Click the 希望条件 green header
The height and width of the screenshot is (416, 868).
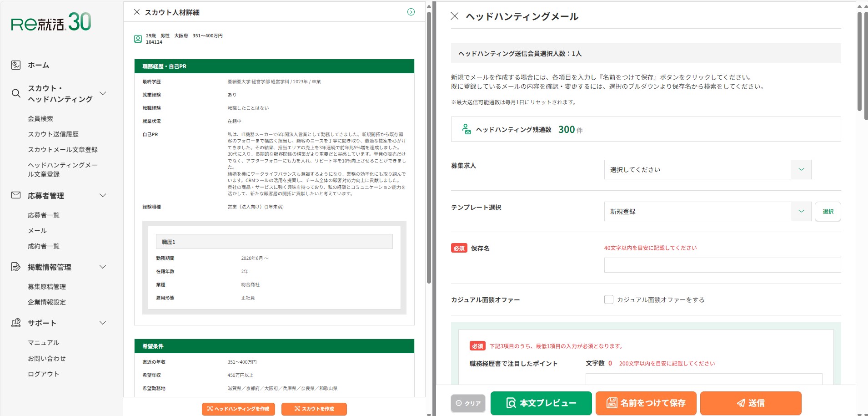[x=274, y=346]
